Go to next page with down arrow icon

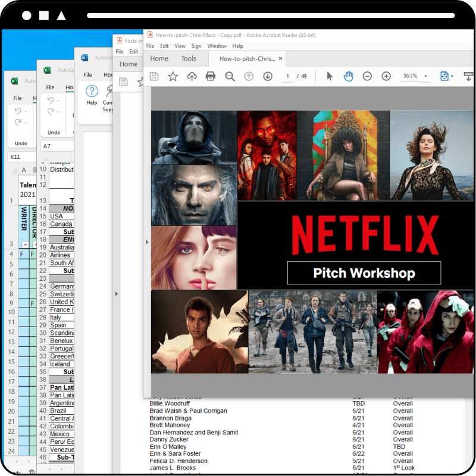coord(268,76)
